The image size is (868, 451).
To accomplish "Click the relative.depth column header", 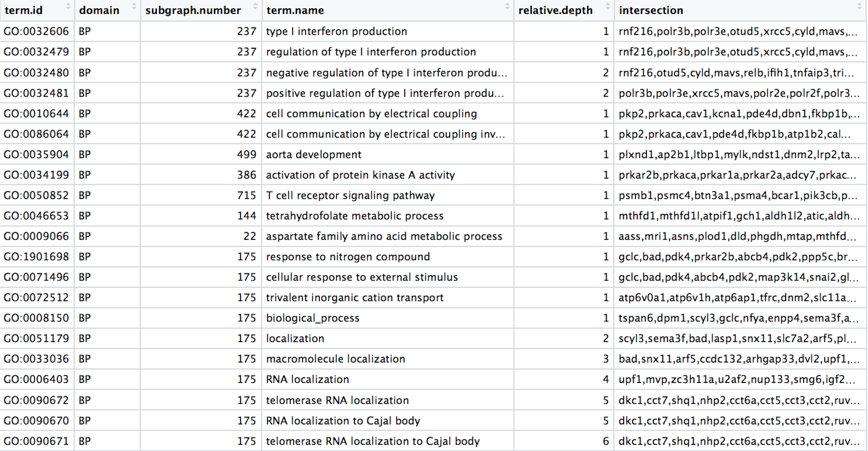I will pos(564,10).
